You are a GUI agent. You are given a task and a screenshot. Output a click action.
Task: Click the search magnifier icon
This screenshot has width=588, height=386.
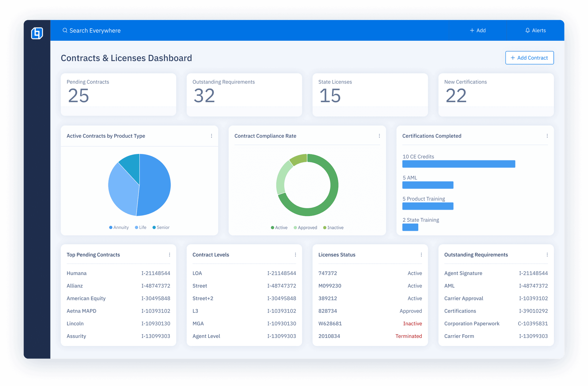click(x=65, y=30)
